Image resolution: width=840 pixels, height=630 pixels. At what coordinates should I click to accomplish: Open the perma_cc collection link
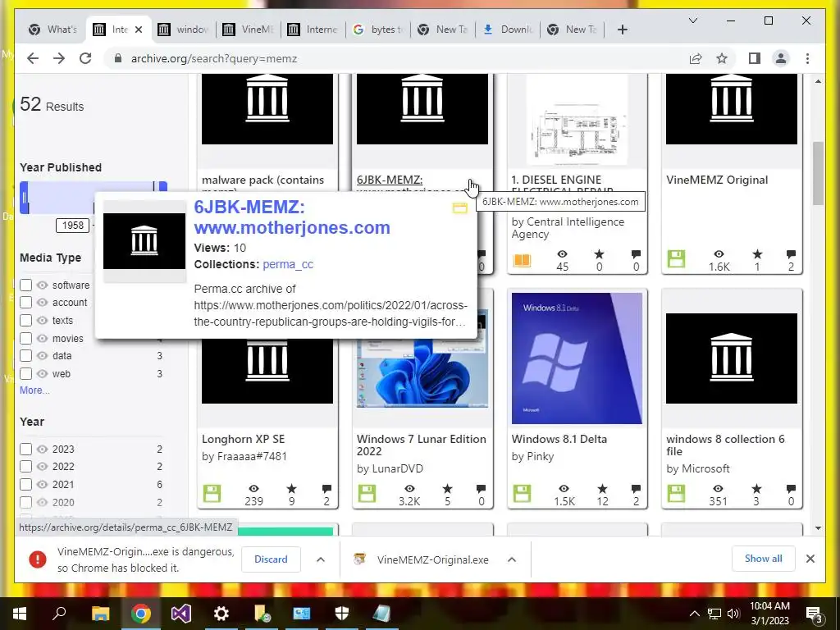coord(288,264)
